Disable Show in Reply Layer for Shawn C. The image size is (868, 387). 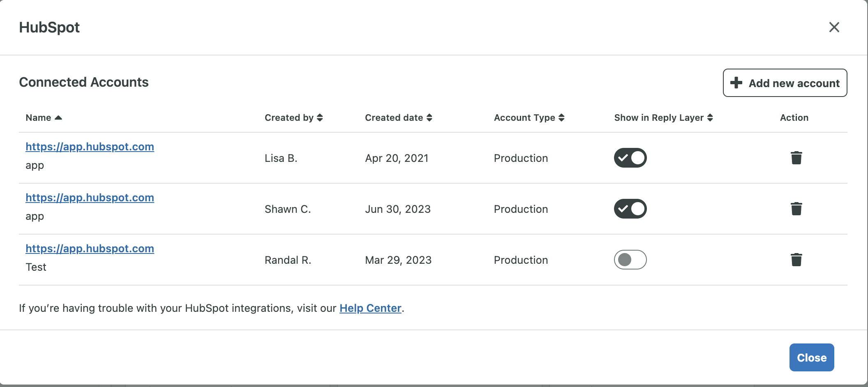click(630, 209)
